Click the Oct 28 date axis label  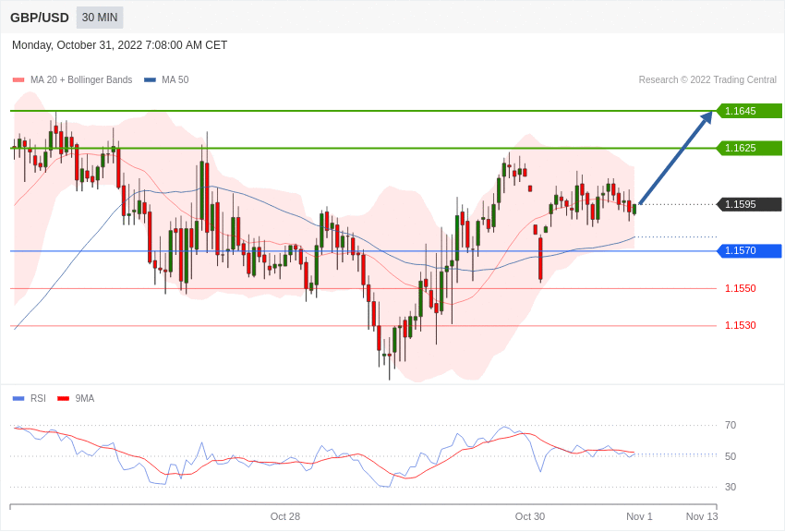click(285, 516)
